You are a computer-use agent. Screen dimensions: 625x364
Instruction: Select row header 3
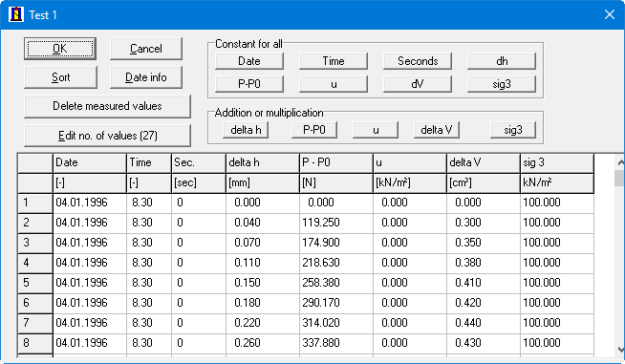tap(35, 243)
